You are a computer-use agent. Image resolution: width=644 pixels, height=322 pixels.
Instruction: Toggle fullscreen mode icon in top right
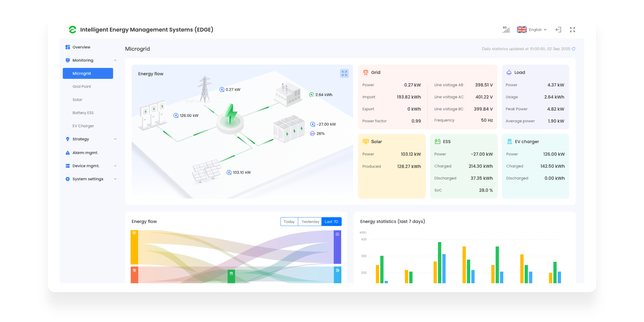(572, 30)
